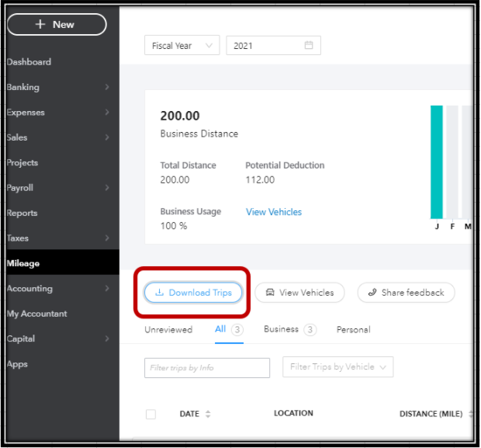The height and width of the screenshot is (448, 481).
Task: Click the phone icon on Share feedback
Action: click(x=372, y=293)
